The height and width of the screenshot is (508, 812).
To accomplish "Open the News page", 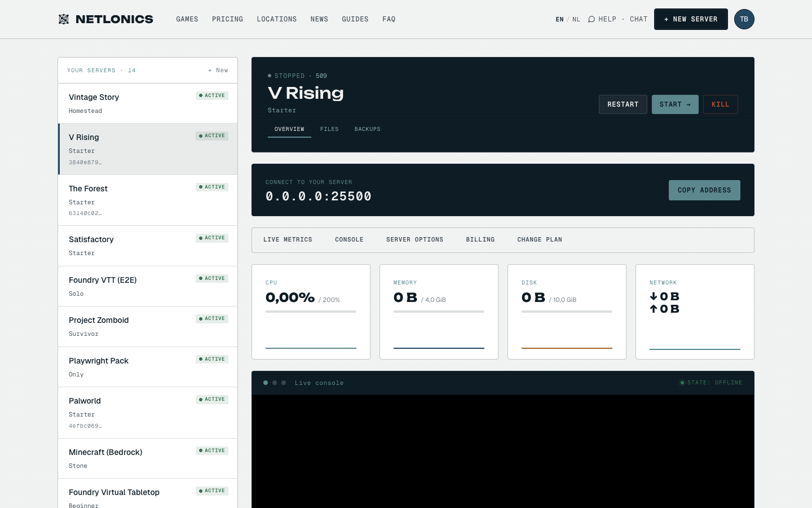I will tap(319, 19).
